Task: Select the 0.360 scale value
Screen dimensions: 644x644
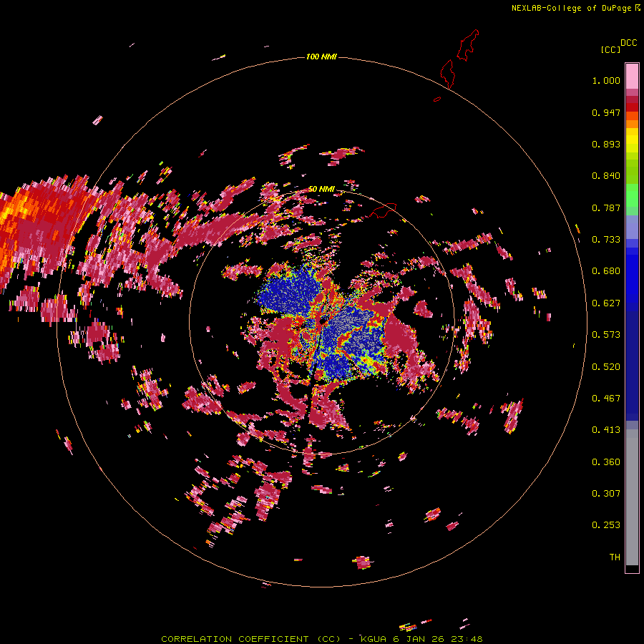Action: (606, 462)
